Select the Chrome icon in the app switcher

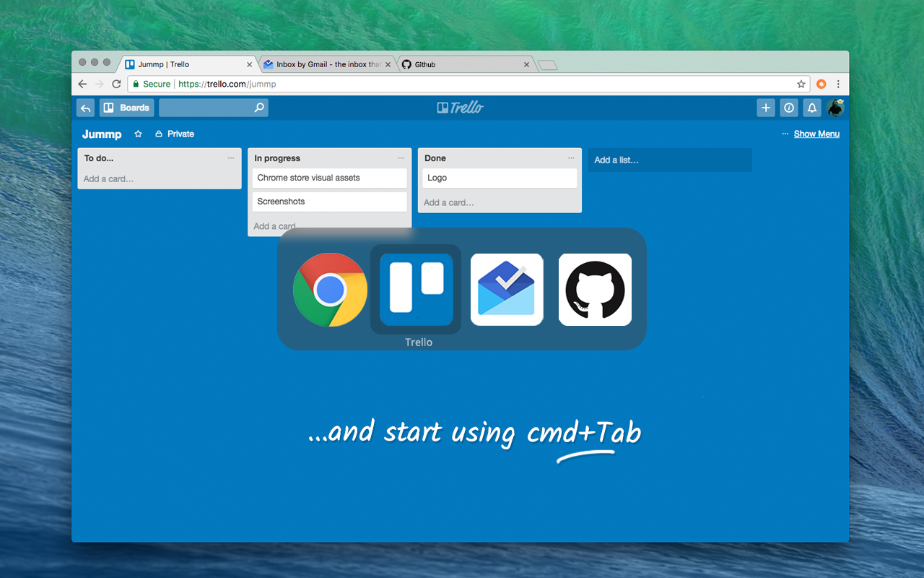coord(330,290)
